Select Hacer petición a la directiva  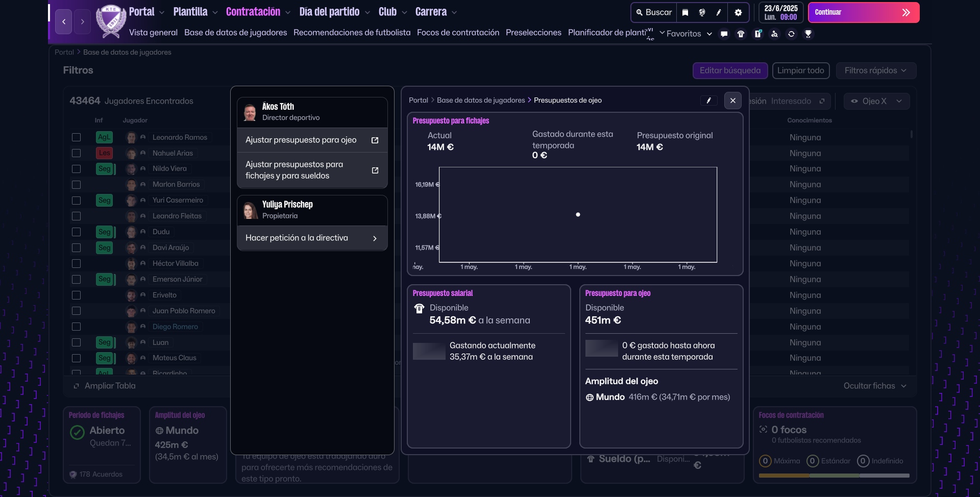pyautogui.click(x=312, y=238)
